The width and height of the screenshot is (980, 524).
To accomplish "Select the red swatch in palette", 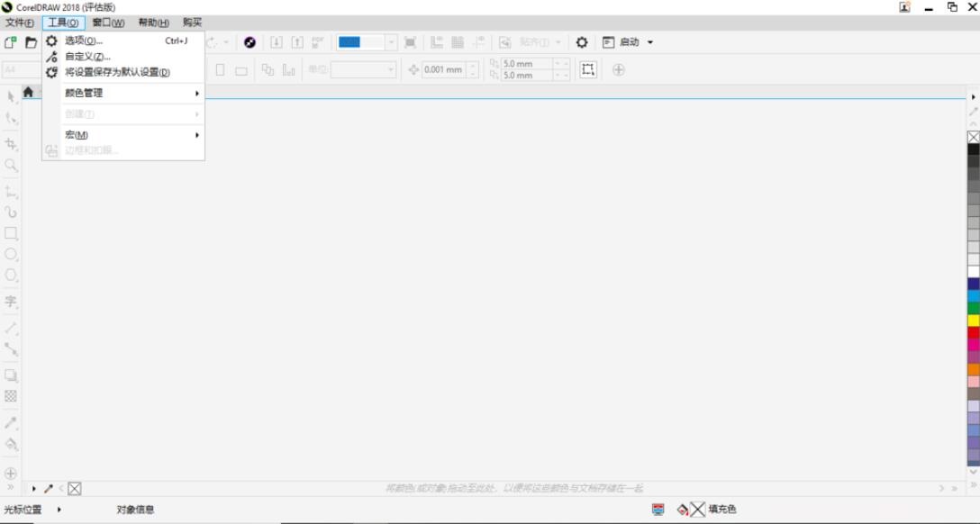I will click(x=974, y=333).
